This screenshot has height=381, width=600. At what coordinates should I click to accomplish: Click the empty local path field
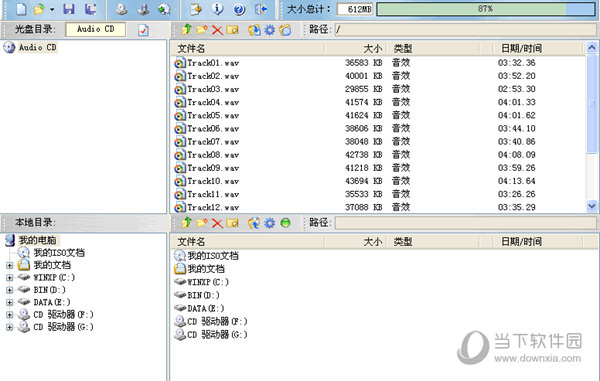pyautogui.click(x=465, y=223)
